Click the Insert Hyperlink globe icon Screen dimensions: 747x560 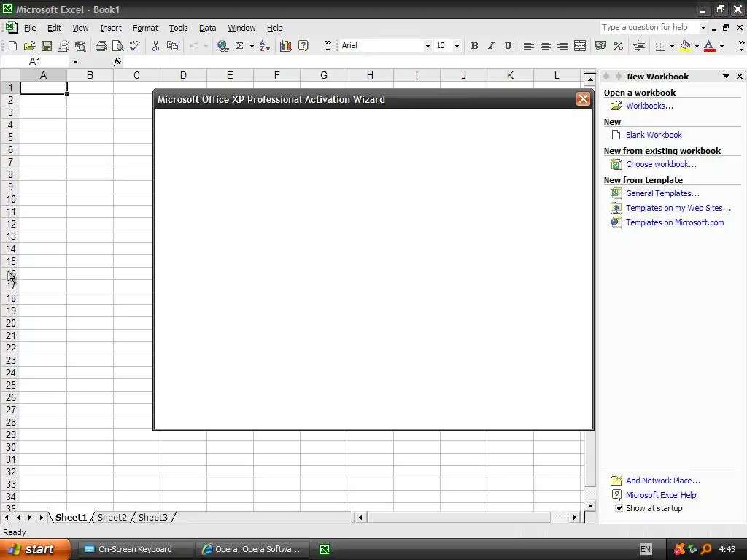222,46
